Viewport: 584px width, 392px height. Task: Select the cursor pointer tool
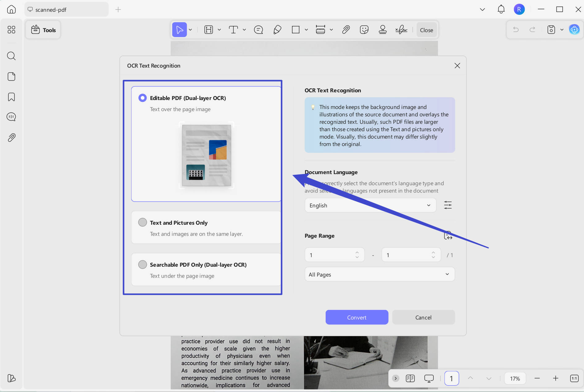click(x=179, y=30)
